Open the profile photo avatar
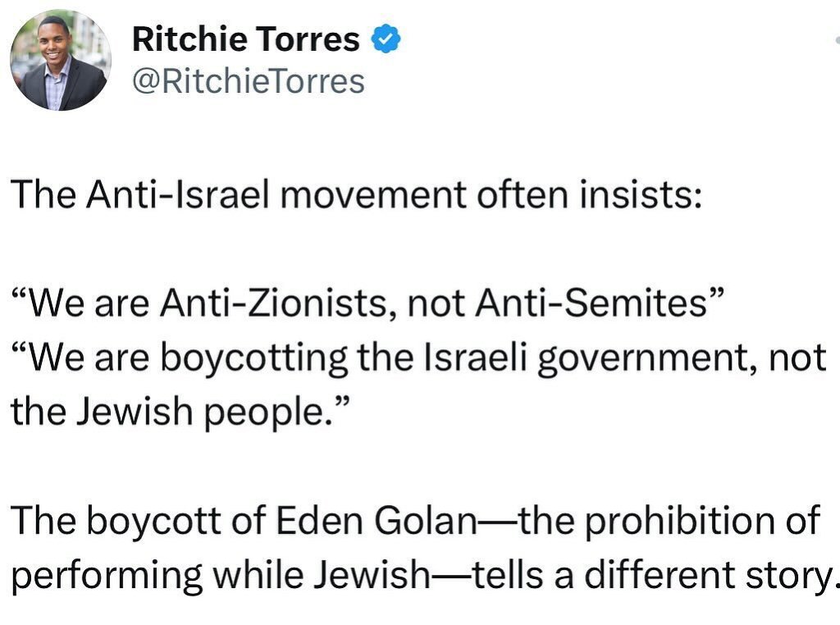Image resolution: width=840 pixels, height=625 pixels. (x=61, y=62)
